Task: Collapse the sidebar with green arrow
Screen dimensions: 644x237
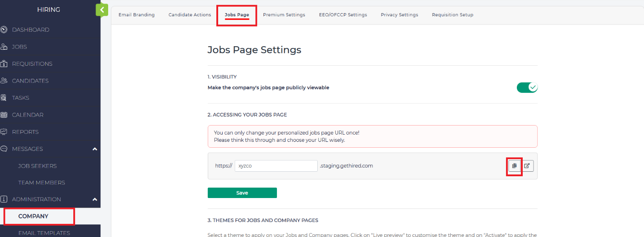Action: [x=102, y=10]
